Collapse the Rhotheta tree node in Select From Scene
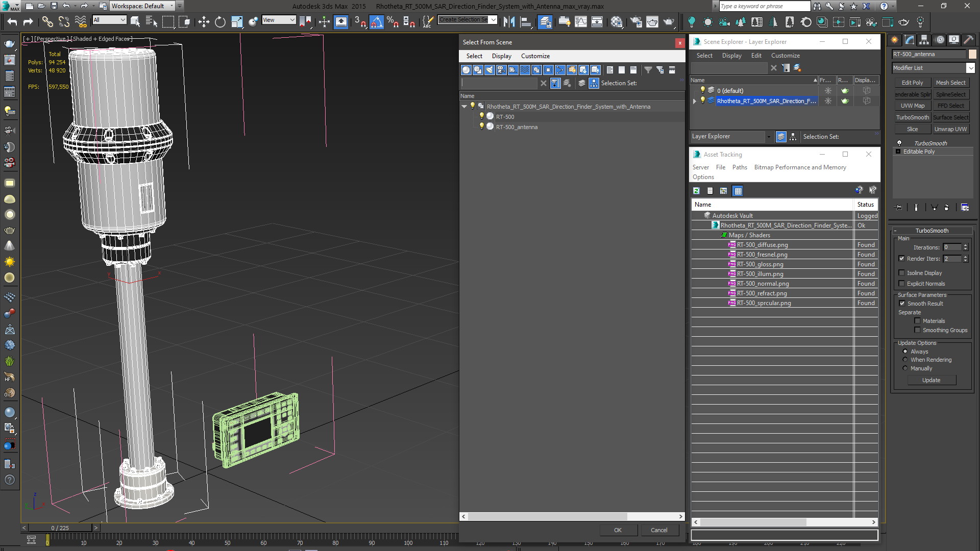980x551 pixels. tap(464, 107)
